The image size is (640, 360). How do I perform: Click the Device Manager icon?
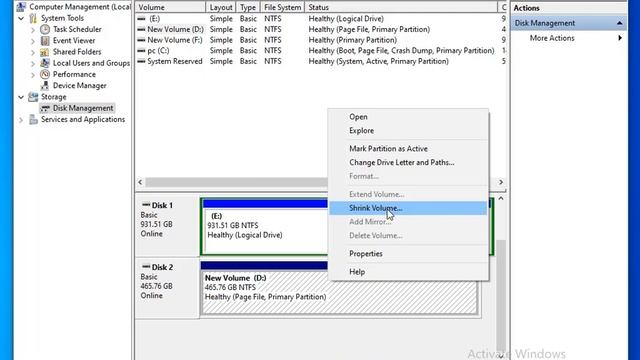45,86
